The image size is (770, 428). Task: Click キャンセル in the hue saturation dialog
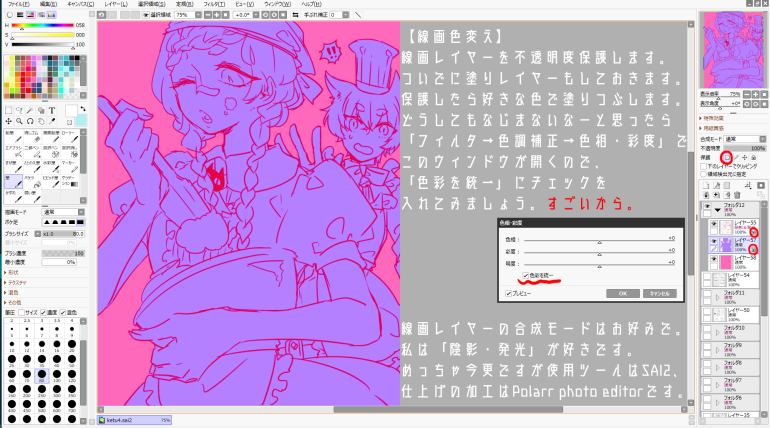point(660,294)
